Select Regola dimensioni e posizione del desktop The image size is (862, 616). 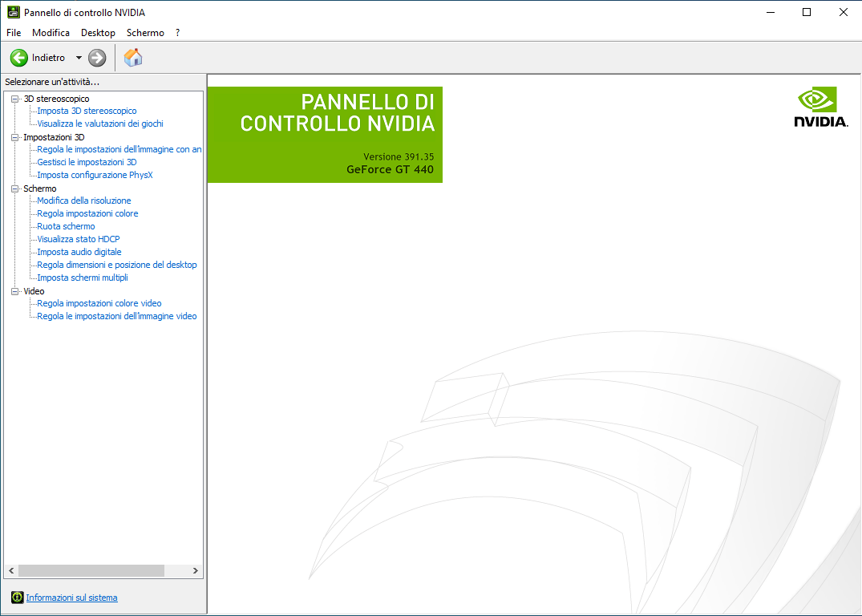116,265
